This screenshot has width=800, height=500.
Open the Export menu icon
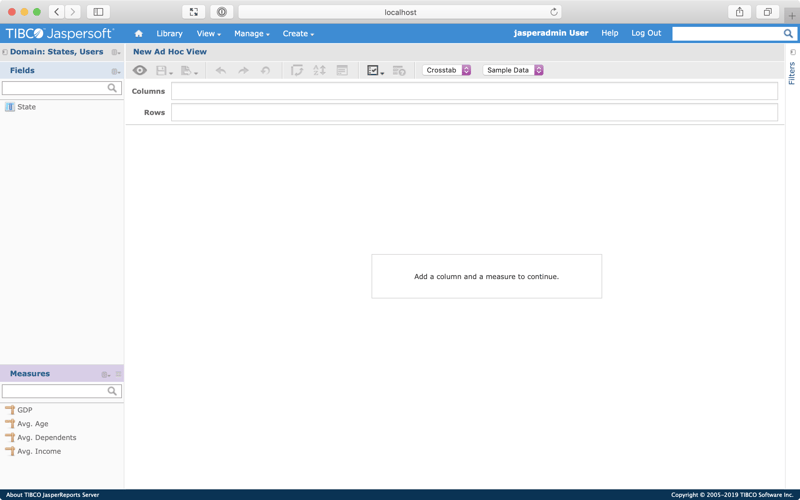click(189, 70)
